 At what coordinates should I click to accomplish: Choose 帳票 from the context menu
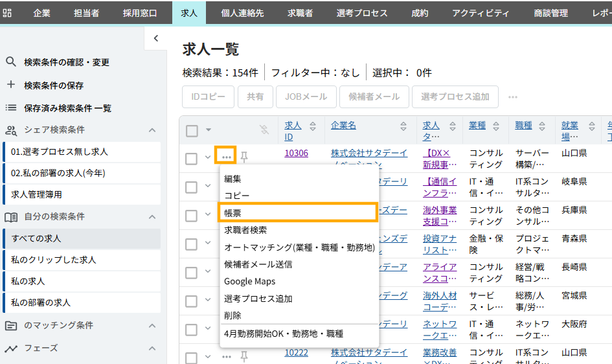point(297,212)
